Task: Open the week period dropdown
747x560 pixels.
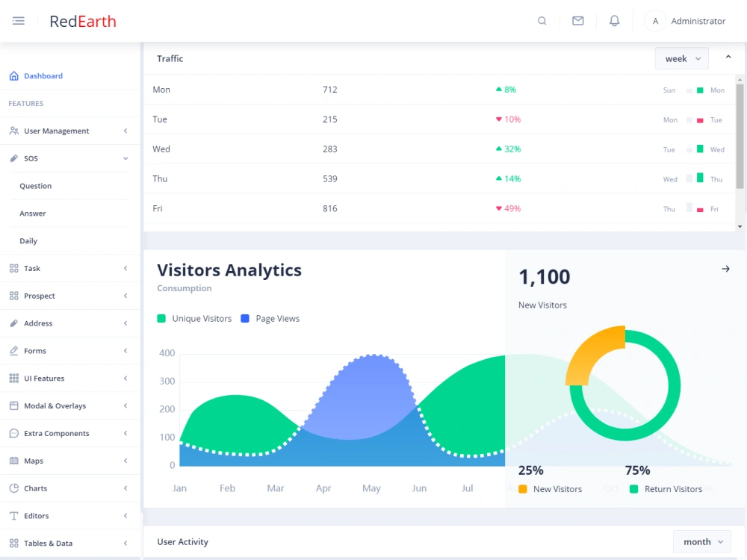Action: point(682,58)
